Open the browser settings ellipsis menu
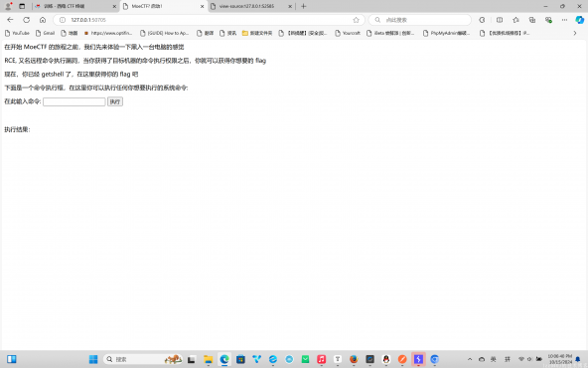 564,20
